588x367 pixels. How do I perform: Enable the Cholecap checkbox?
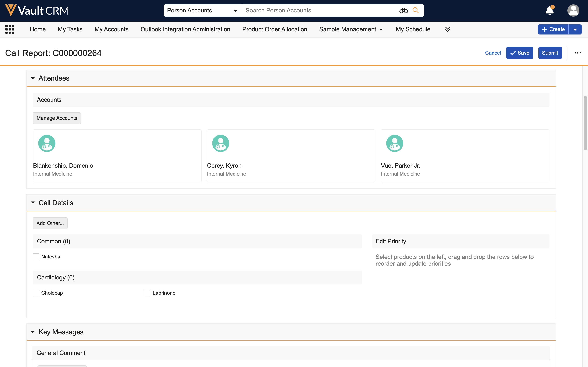tap(36, 293)
